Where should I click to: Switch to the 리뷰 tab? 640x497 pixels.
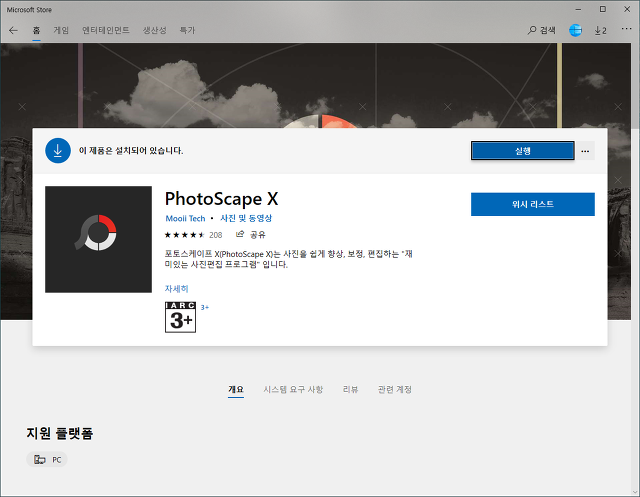351,389
